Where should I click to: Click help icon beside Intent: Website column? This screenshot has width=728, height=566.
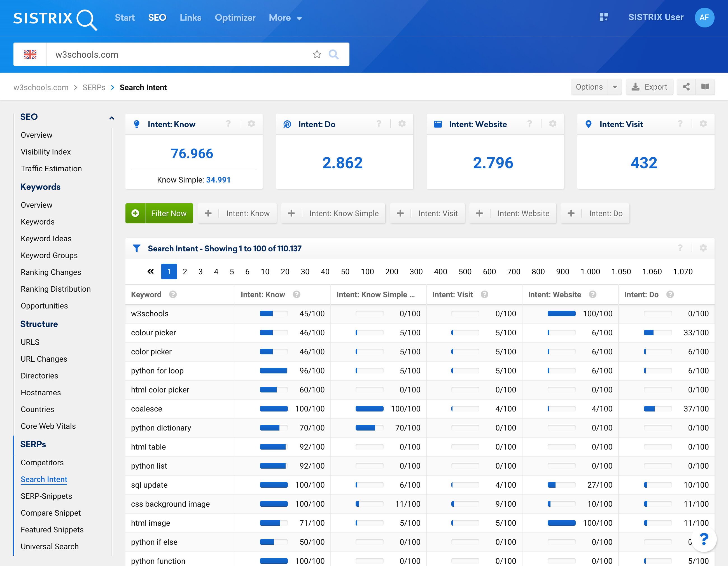(593, 294)
